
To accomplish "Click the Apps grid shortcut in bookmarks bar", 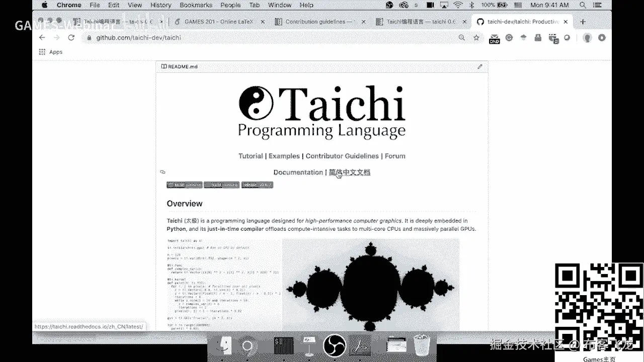I will 42,52.
